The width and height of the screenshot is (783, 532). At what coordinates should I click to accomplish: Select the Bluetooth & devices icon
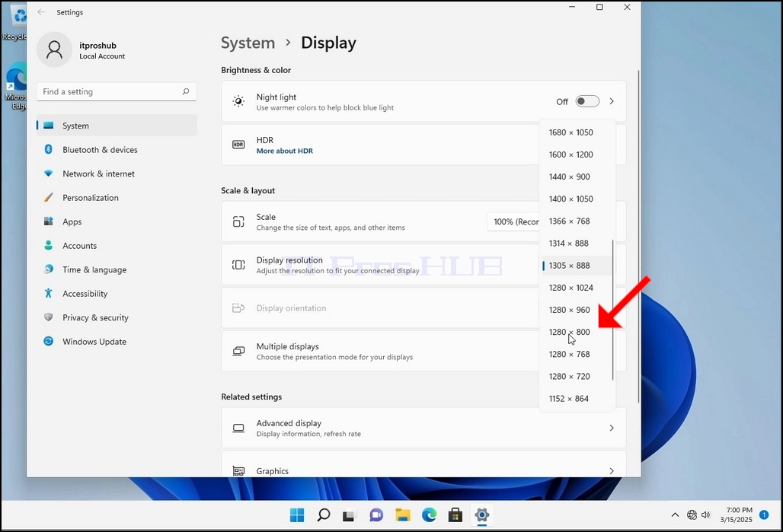pyautogui.click(x=49, y=149)
